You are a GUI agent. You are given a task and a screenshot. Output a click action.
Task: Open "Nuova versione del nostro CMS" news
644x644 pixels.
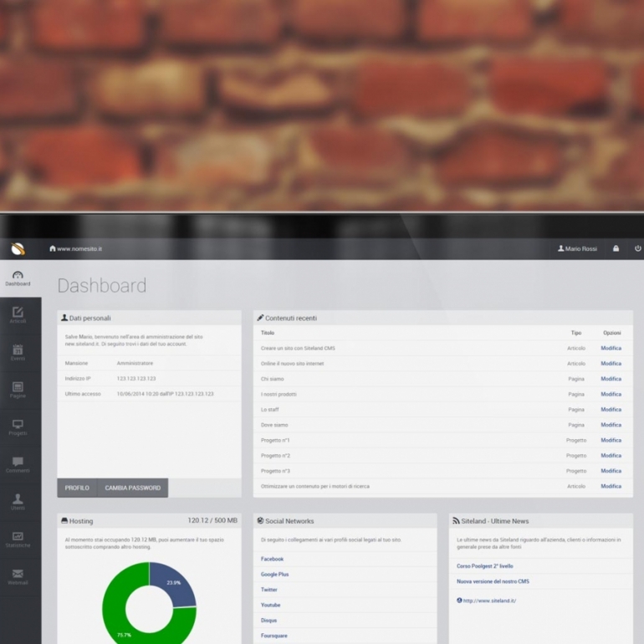pos(493,581)
